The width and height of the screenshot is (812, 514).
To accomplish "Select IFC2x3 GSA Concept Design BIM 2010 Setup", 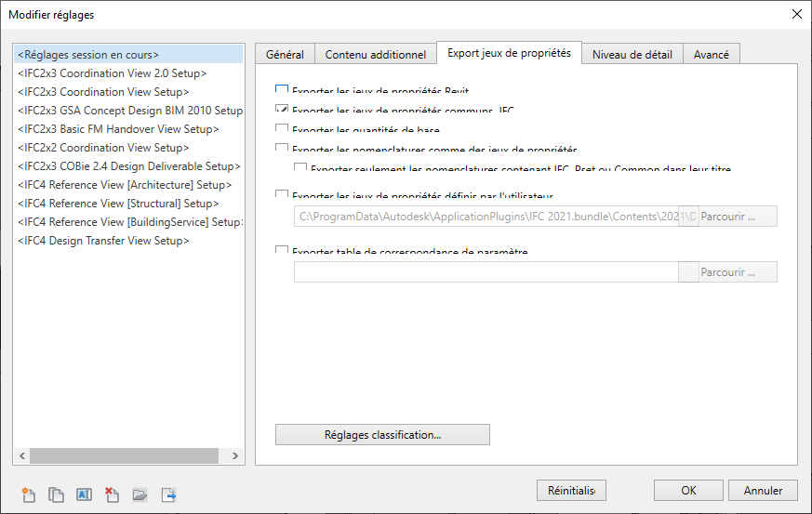I will tap(128, 111).
